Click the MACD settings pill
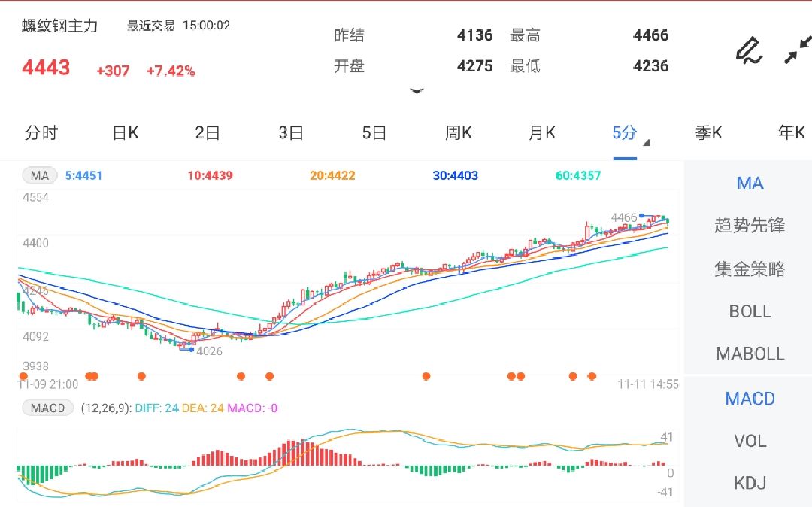 (x=47, y=408)
